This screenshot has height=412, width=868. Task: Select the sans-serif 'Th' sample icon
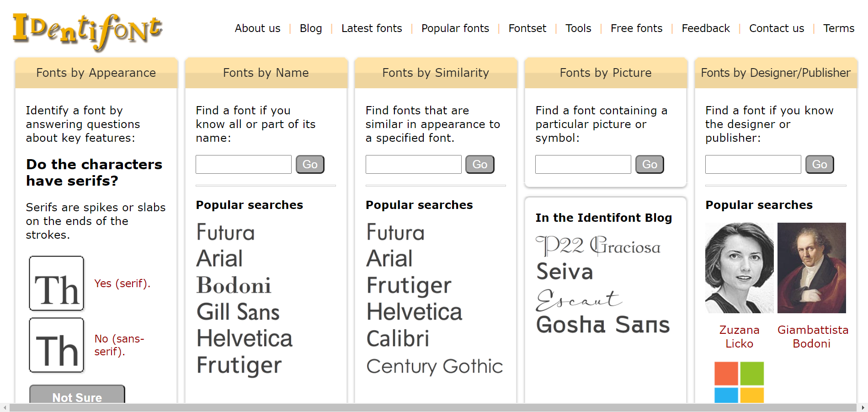click(x=57, y=345)
